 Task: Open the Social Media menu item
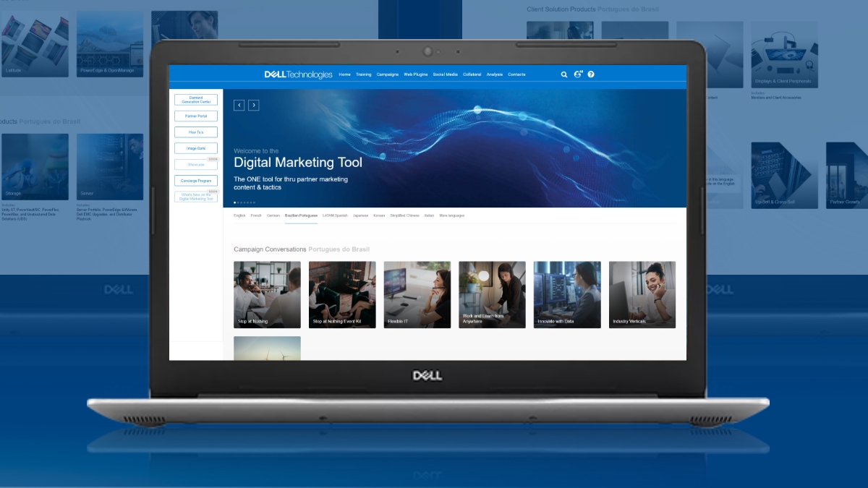click(x=446, y=74)
